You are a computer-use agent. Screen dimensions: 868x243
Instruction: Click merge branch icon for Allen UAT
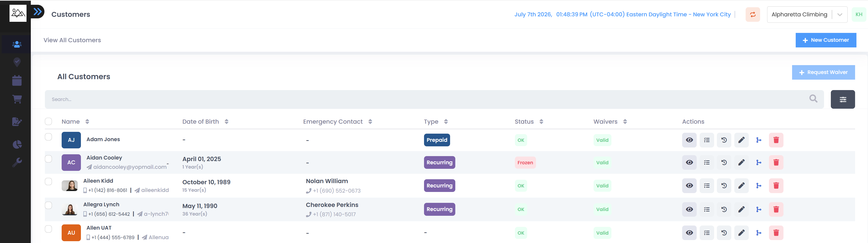(x=759, y=233)
